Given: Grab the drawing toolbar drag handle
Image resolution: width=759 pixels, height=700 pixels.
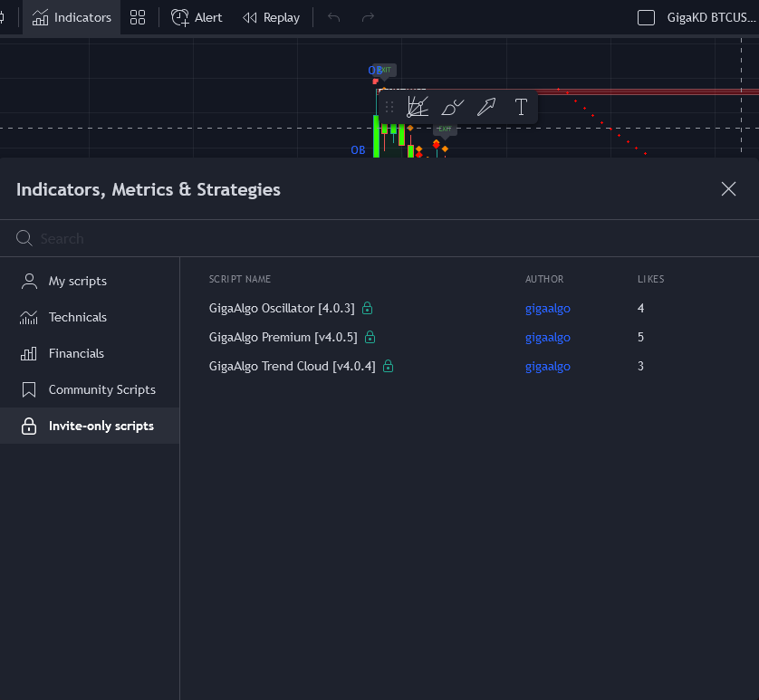Looking at the screenshot, I should [x=389, y=107].
